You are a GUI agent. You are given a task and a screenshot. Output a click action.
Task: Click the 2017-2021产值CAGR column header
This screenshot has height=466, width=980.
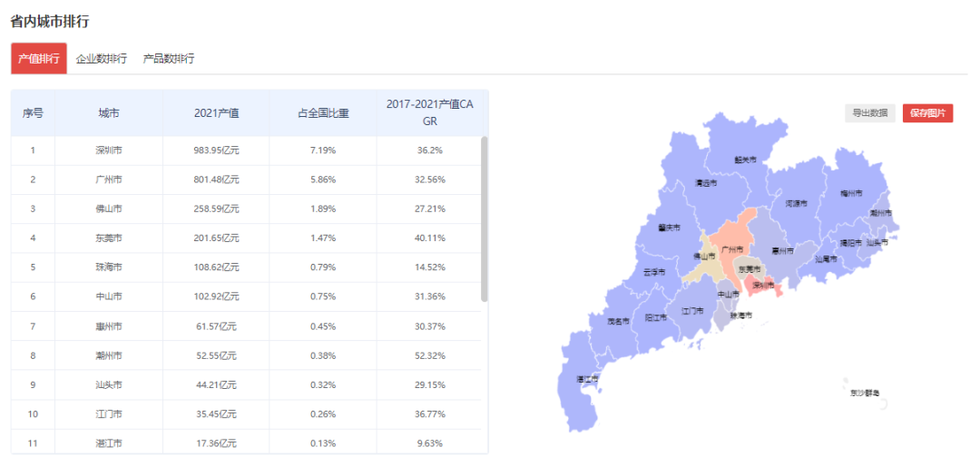pyautogui.click(x=430, y=113)
